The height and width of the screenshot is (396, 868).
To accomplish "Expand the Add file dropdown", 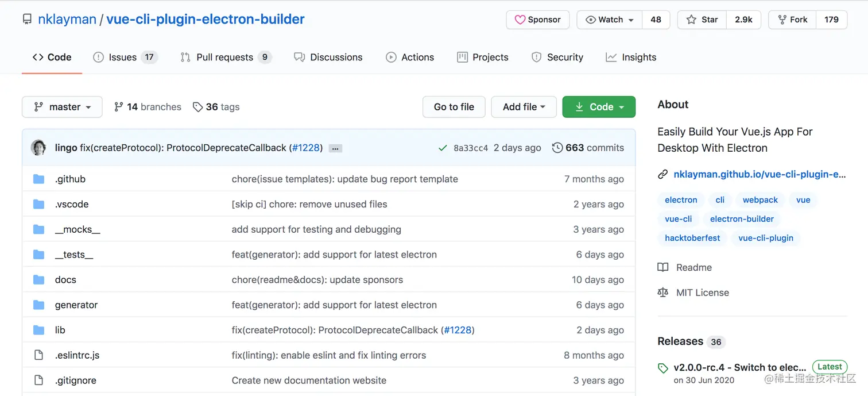I will click(524, 107).
